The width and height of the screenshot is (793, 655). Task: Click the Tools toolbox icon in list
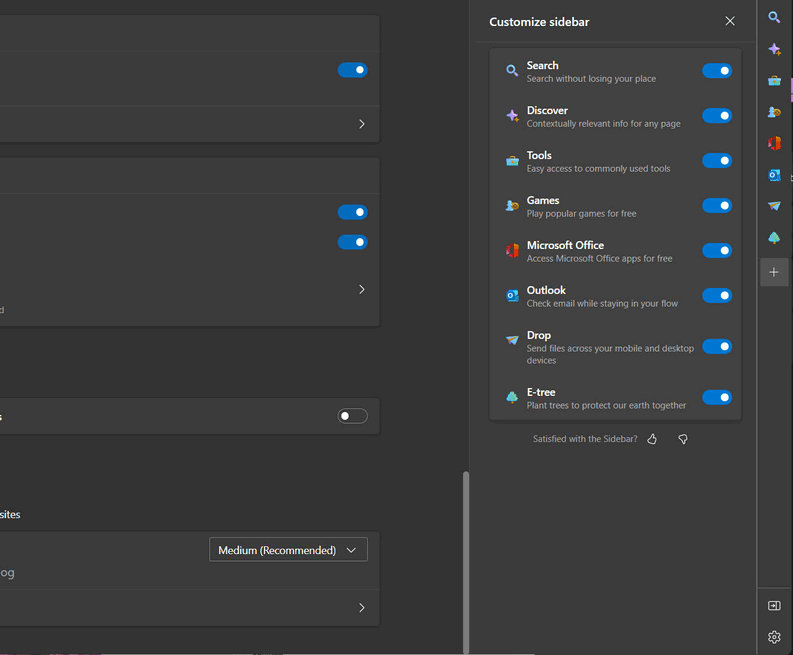[x=512, y=161]
